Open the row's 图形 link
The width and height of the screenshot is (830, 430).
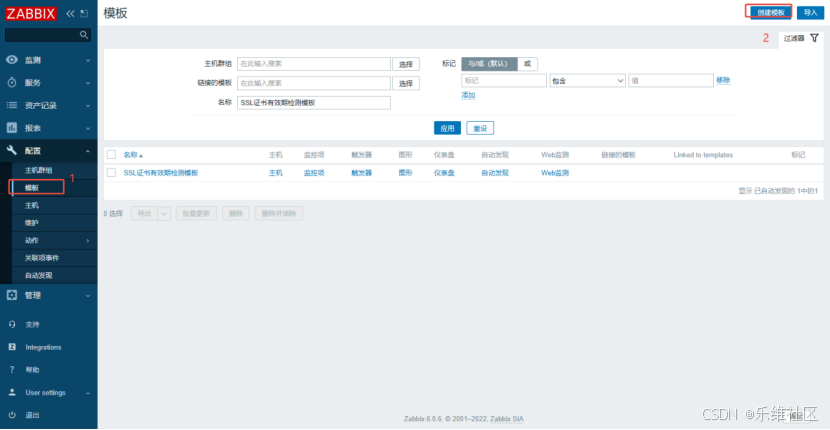pyautogui.click(x=405, y=173)
